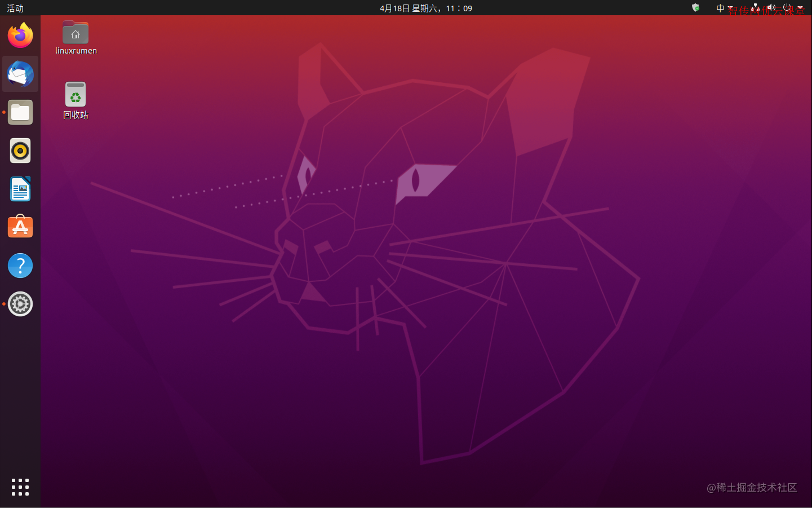Click the volume speaker icon
Image resolution: width=812 pixels, height=508 pixels.
(771, 8)
